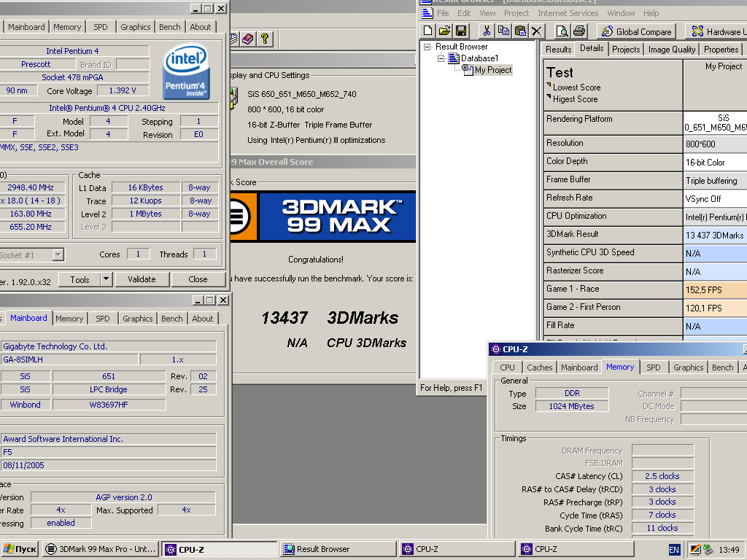The image size is (747, 560).
Task: Click BIOS date 08/11/2005 field
Action: pos(108,465)
